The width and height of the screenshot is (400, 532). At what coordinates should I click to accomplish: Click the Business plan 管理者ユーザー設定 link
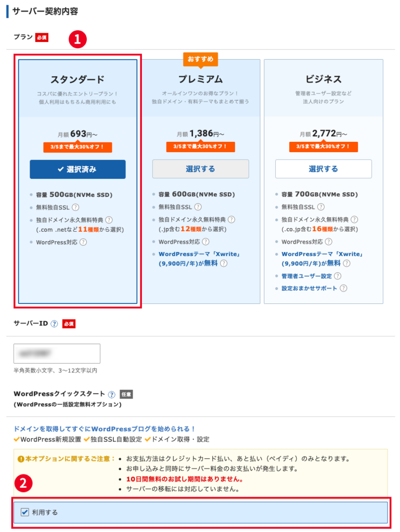pyautogui.click(x=305, y=276)
